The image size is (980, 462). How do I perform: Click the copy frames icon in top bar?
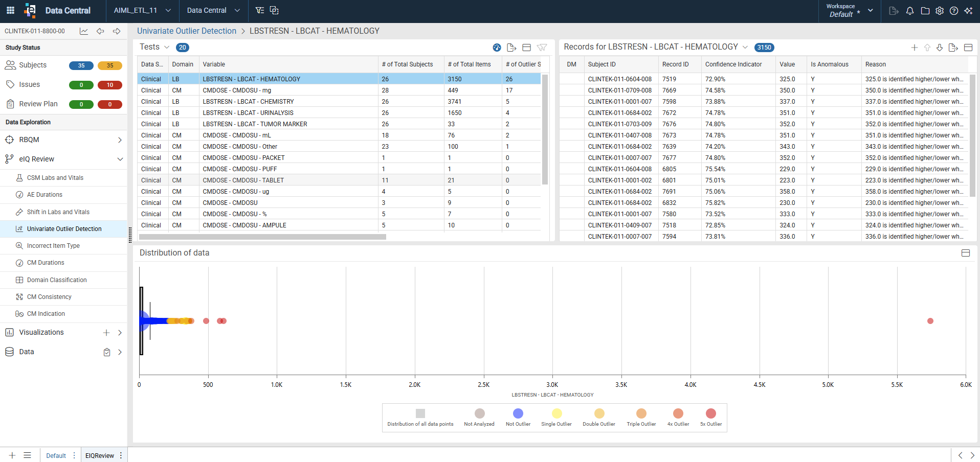tap(274, 10)
